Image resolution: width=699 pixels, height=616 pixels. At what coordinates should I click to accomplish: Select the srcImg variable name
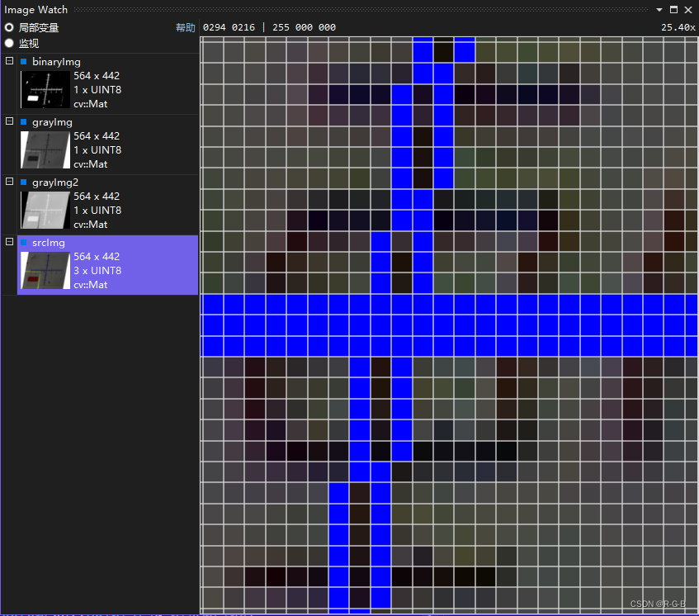[x=49, y=243]
